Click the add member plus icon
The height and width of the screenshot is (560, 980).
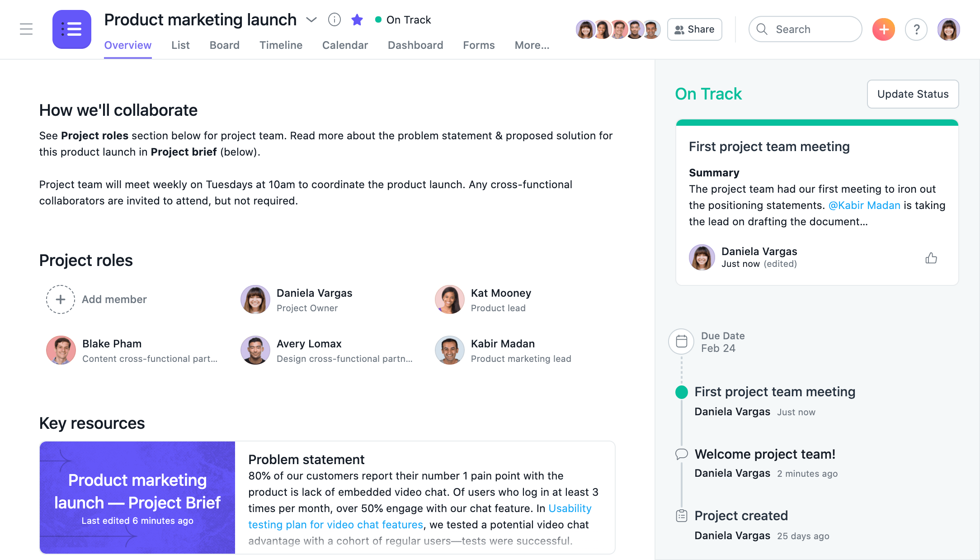coord(59,299)
